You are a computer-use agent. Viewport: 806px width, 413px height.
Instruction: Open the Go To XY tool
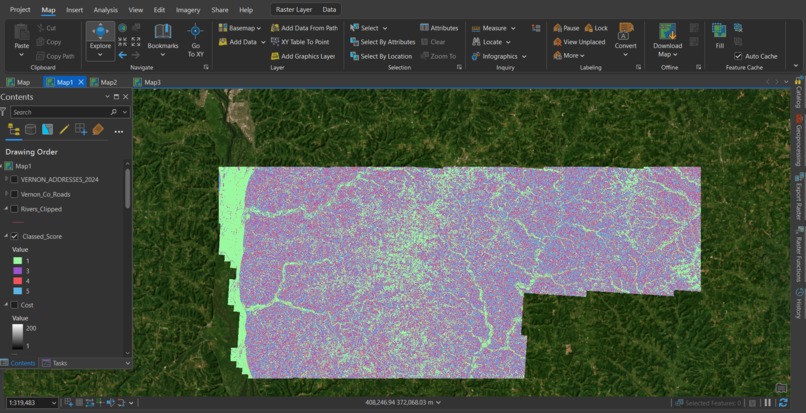tap(195, 40)
